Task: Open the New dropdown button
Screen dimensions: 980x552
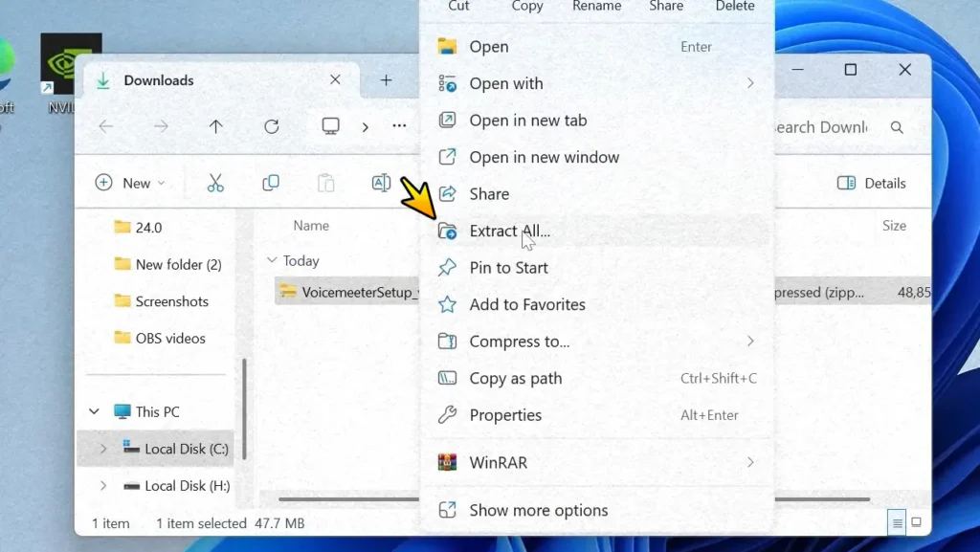Action: coord(130,183)
